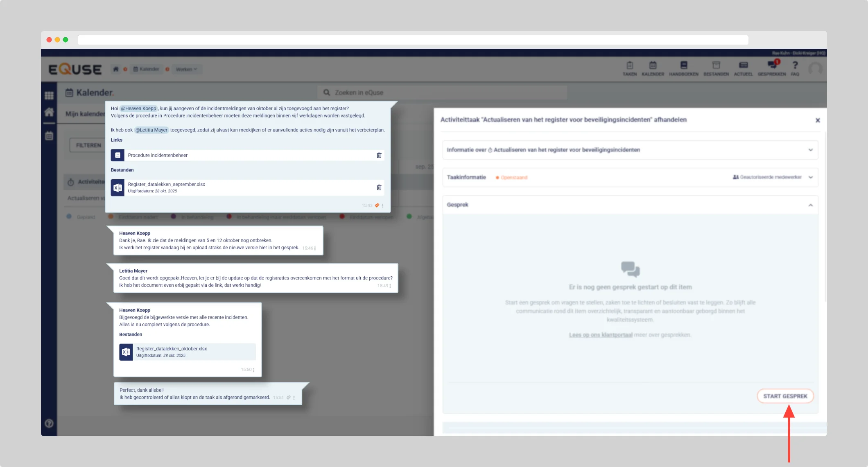
Task: Open Gesprekken with notification badge
Action: pyautogui.click(x=772, y=68)
